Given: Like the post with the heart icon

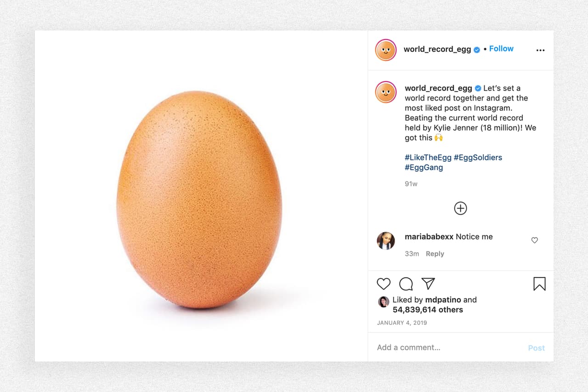Looking at the screenshot, I should pyautogui.click(x=383, y=284).
